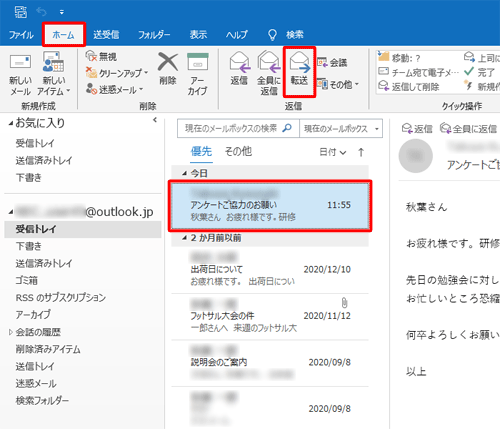The width and height of the screenshot is (500, 429).
Task: Select the ホーム ribbon tab
Action: tap(64, 35)
